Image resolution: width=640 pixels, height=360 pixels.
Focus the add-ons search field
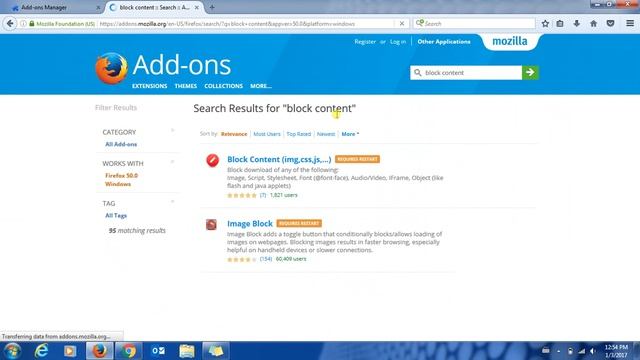click(466, 73)
